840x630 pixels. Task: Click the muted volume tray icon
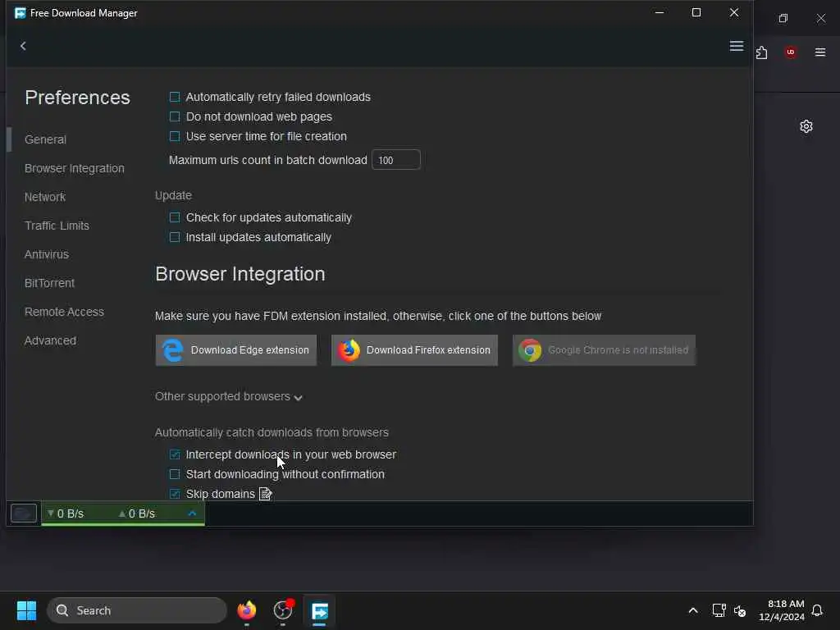tap(740, 610)
